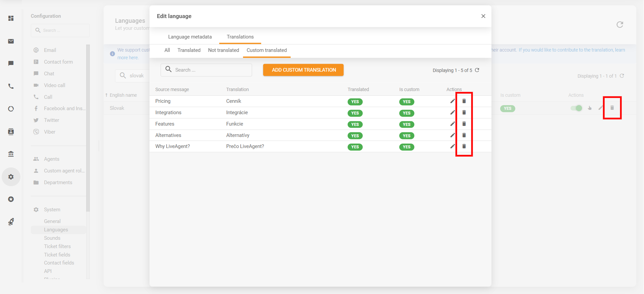Image resolution: width=644 pixels, height=294 pixels.
Task: Delete the Pricing custom translation
Action: (464, 101)
